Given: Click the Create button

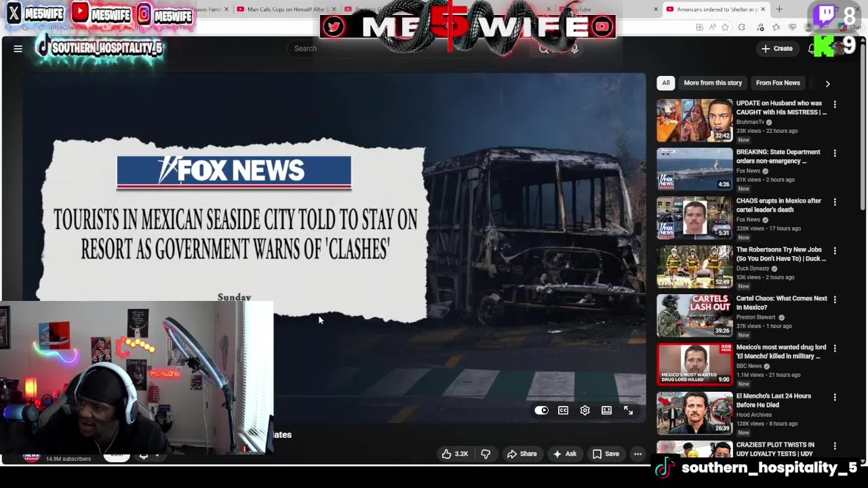Looking at the screenshot, I should point(777,49).
